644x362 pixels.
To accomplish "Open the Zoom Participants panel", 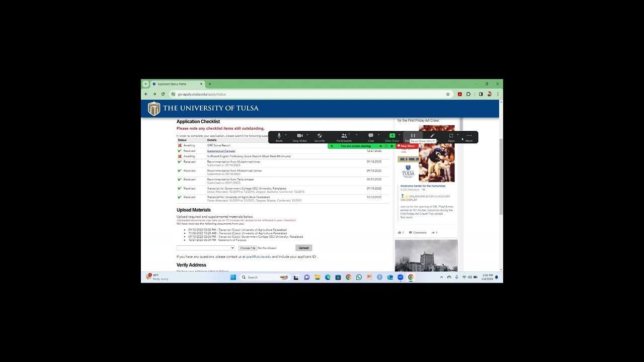I will click(344, 137).
